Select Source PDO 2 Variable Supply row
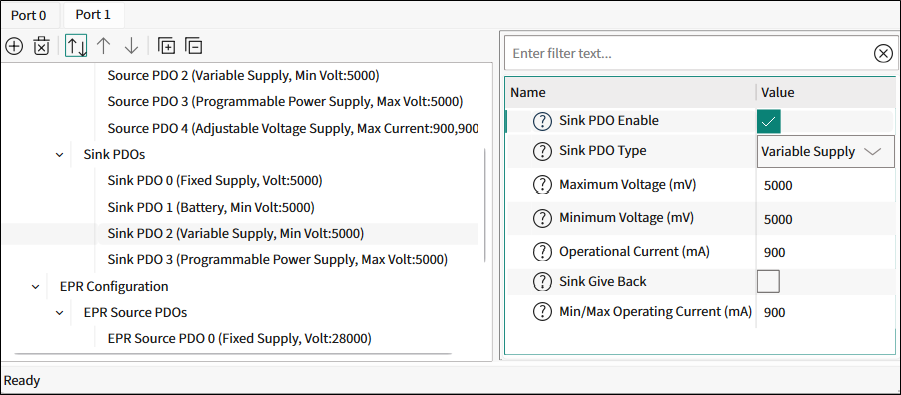 coord(243,75)
